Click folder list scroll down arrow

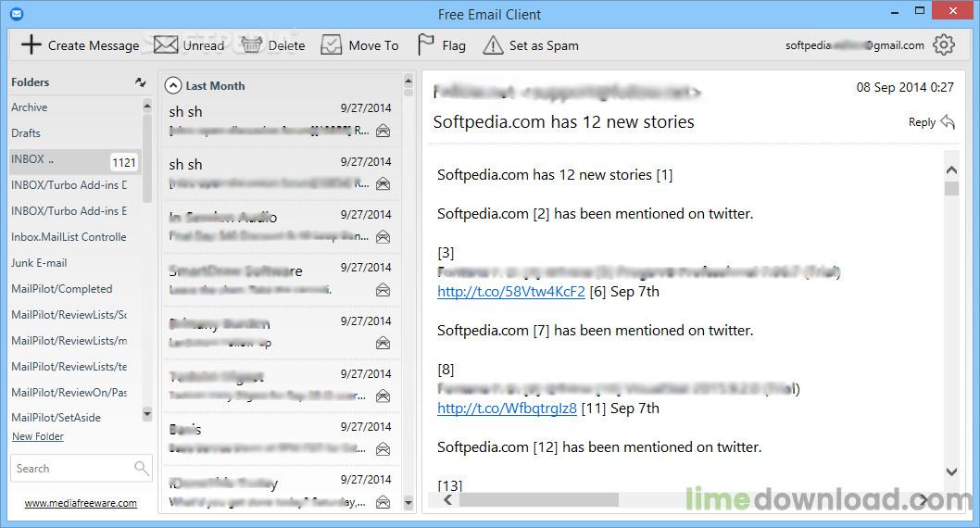147,413
